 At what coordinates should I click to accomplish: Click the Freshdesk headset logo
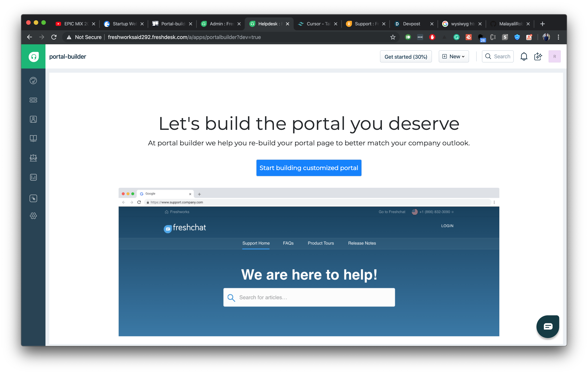pos(34,57)
